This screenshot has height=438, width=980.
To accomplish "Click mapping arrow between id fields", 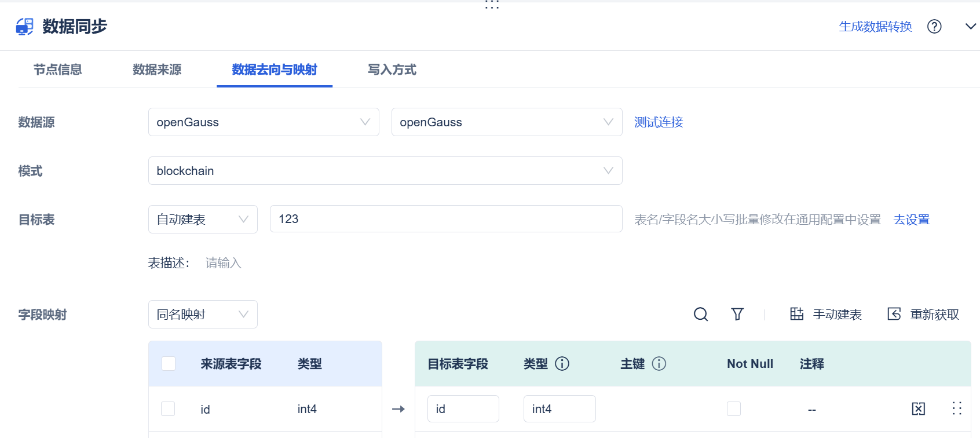I will point(398,409).
